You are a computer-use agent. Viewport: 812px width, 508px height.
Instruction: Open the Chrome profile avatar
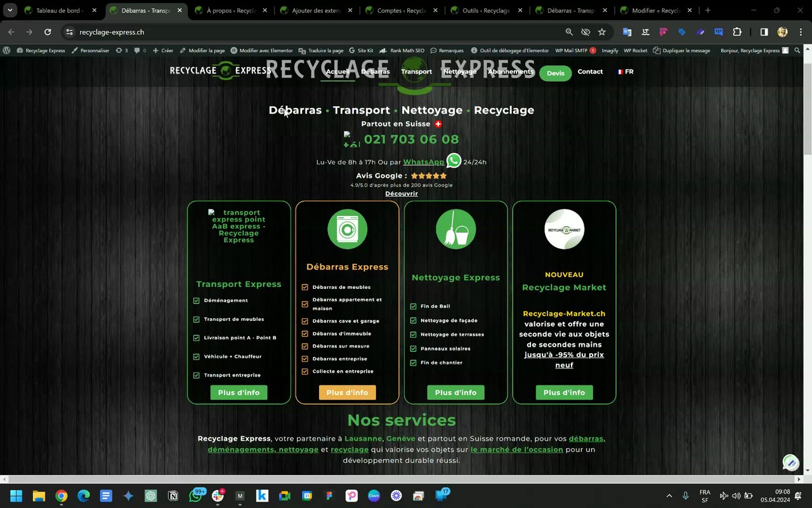tap(782, 32)
